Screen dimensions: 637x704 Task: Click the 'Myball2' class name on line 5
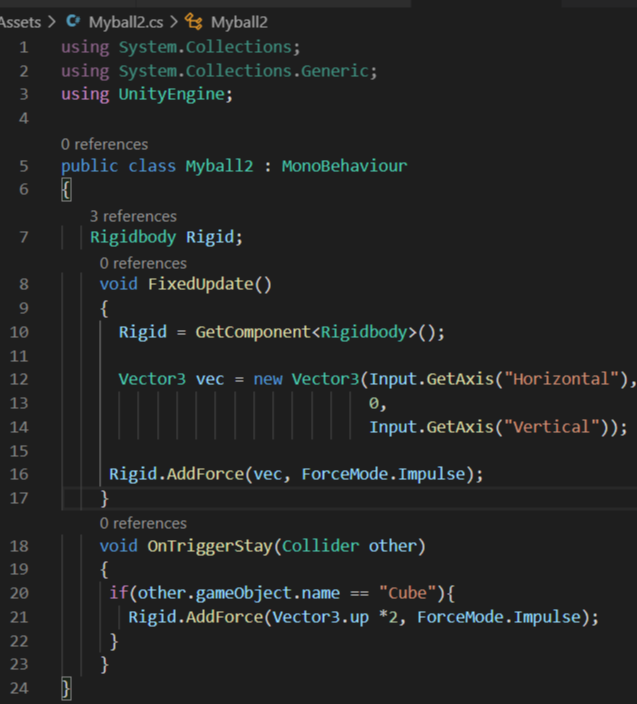coord(220,166)
